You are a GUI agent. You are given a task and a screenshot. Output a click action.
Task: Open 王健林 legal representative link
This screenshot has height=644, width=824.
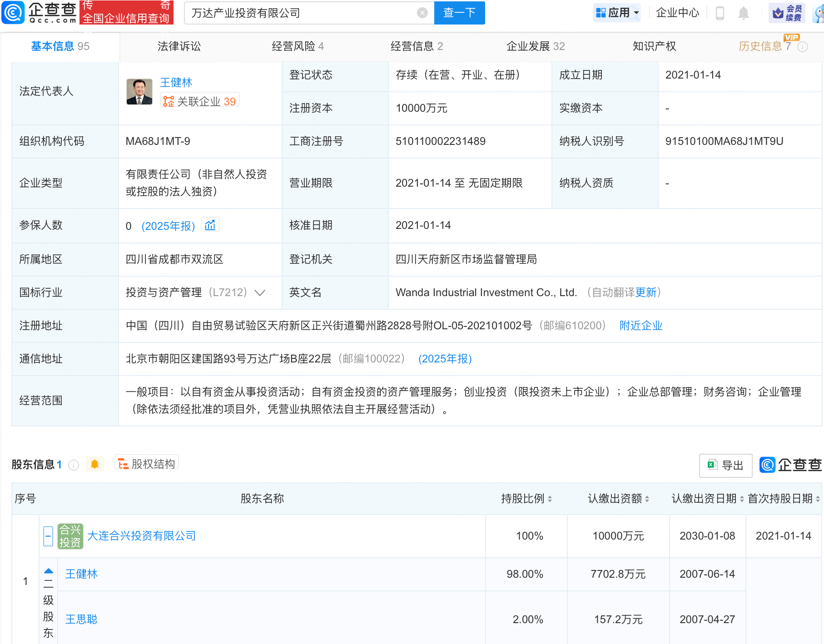[176, 83]
